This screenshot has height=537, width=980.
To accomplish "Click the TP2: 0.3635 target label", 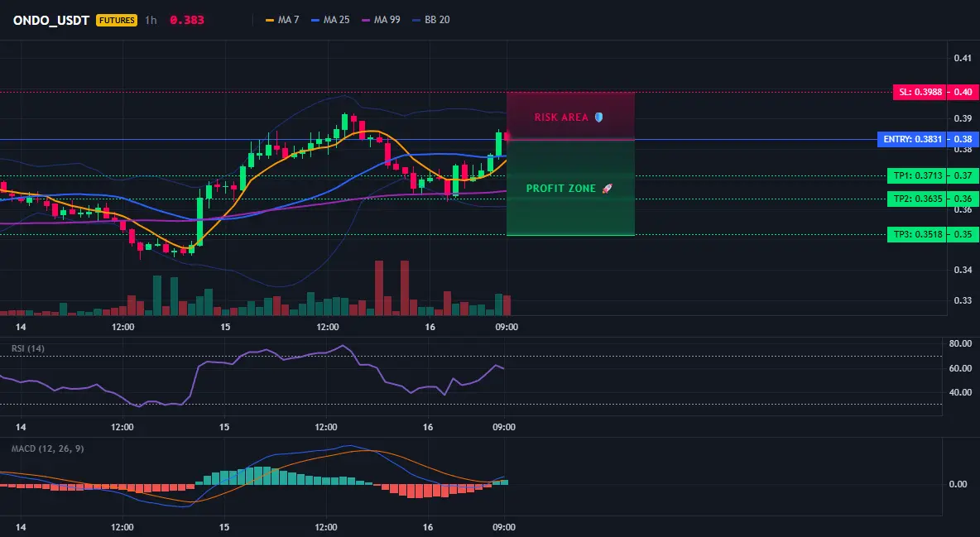I will point(917,199).
